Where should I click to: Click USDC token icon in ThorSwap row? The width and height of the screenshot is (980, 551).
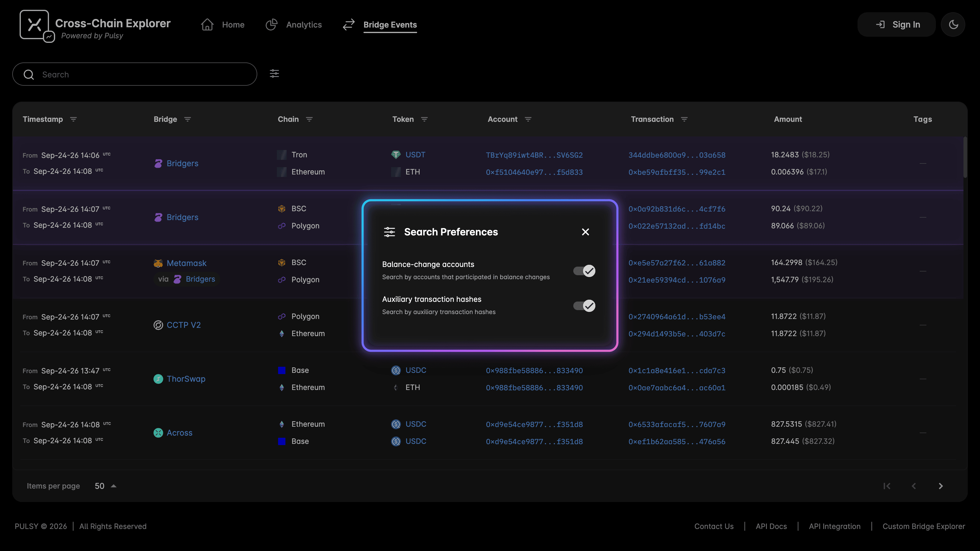(x=396, y=370)
